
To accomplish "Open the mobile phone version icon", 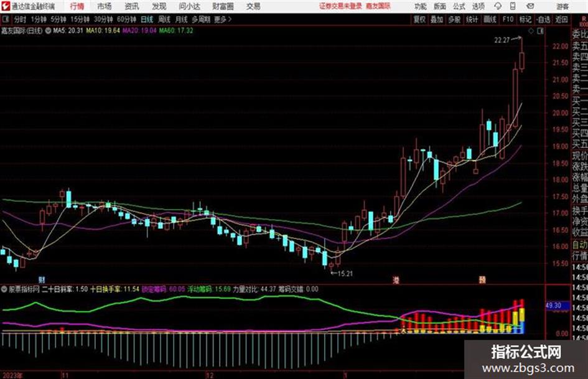I will [x=513, y=6].
